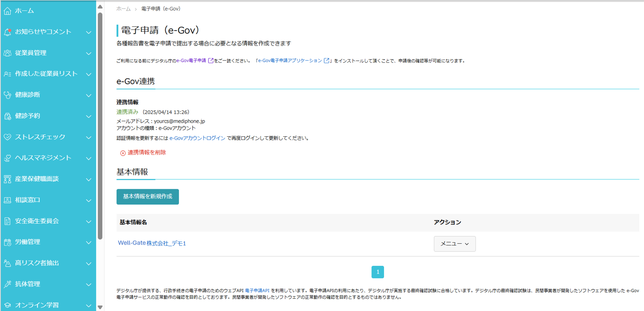This screenshot has width=644, height=311.
Task: Click the list icon for 作成した従業員リスト
Action: coord(7,74)
